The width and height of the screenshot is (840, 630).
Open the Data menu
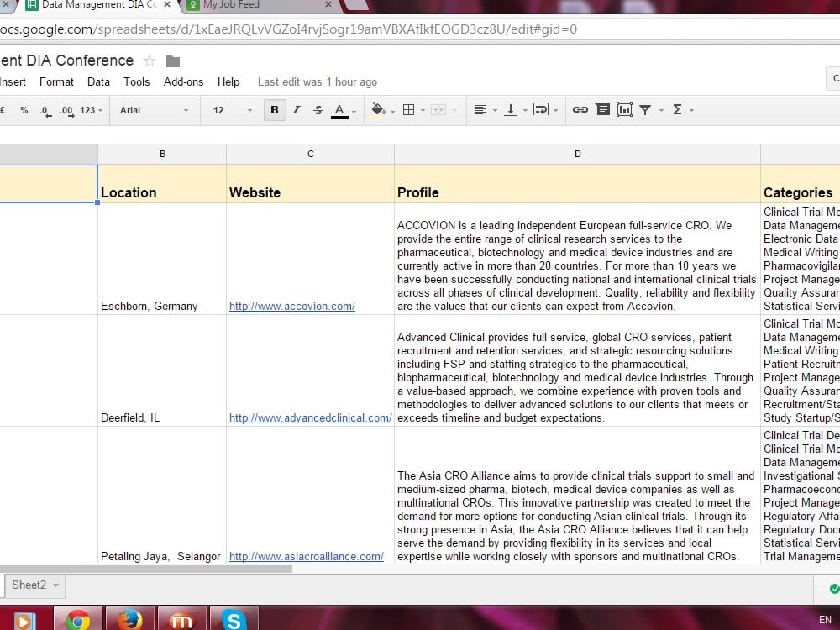click(98, 82)
